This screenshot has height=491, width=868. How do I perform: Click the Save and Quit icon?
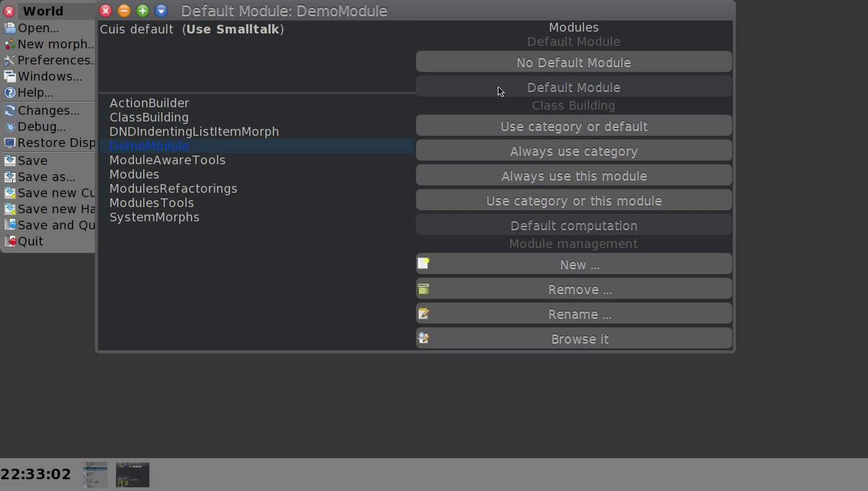[x=9, y=225]
